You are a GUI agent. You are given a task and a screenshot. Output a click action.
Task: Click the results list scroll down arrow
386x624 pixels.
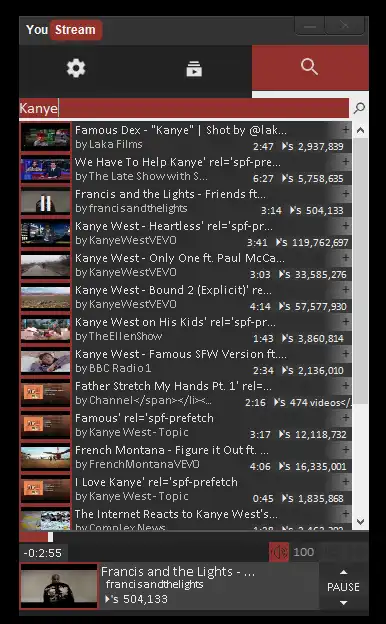pyautogui.click(x=361, y=521)
